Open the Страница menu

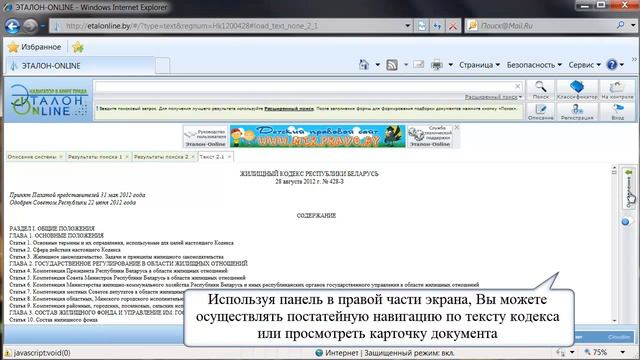click(x=479, y=65)
